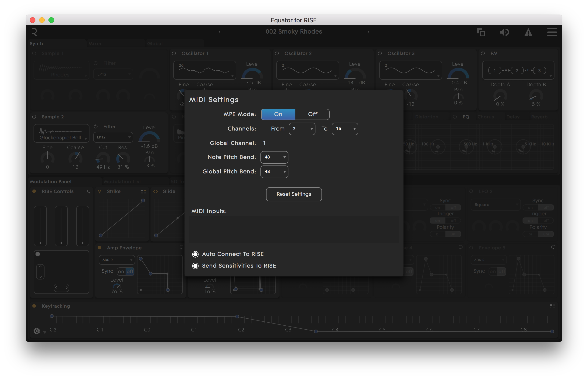Open the Note Pitch Bend dropdown

coord(274,157)
